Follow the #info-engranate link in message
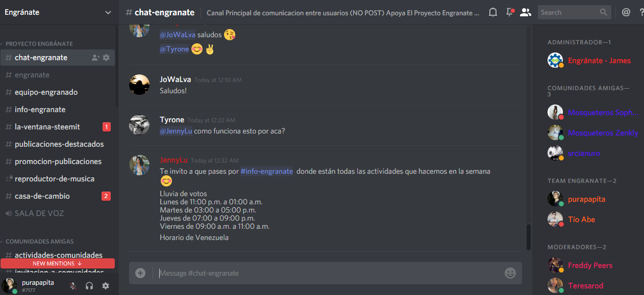The height and width of the screenshot is (295, 644). click(267, 171)
